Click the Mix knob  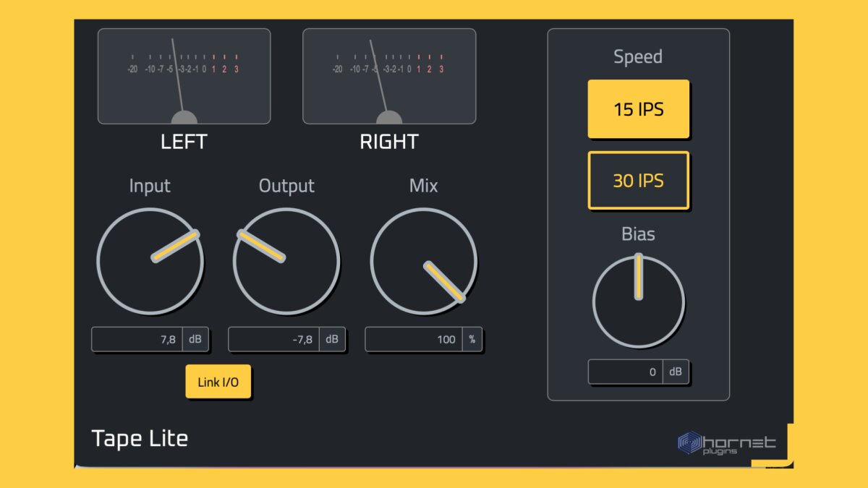[x=423, y=261]
